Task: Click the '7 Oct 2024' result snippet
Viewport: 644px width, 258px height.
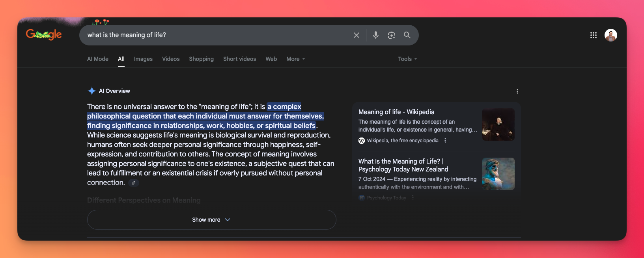Action: point(418,183)
